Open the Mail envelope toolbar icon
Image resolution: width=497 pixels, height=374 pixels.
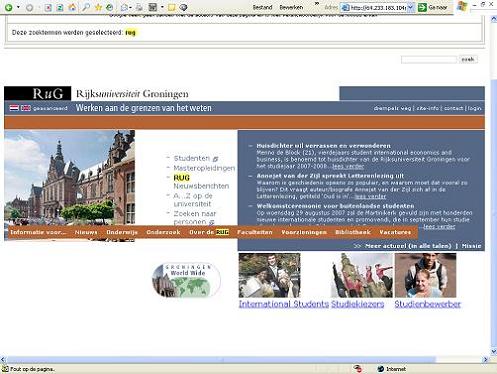(x=124, y=7)
